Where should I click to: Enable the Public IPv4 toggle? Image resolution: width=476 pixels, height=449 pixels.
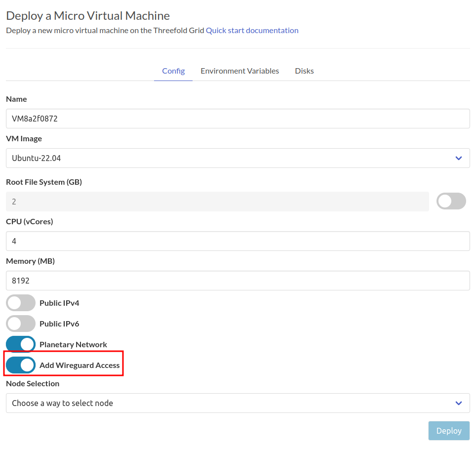click(x=20, y=302)
